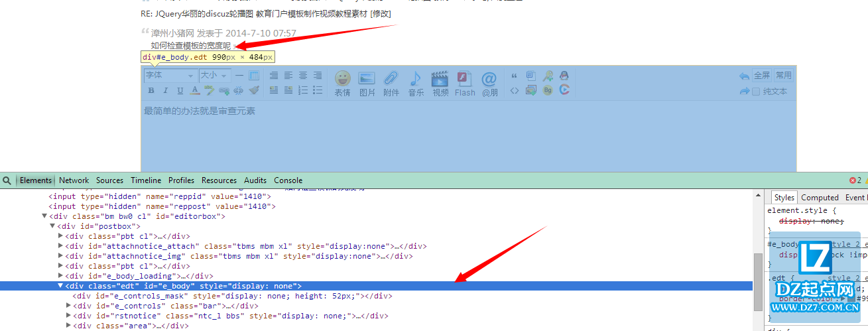Click the 图片 insert image icon
The width and height of the screenshot is (868, 331).
coord(367,84)
